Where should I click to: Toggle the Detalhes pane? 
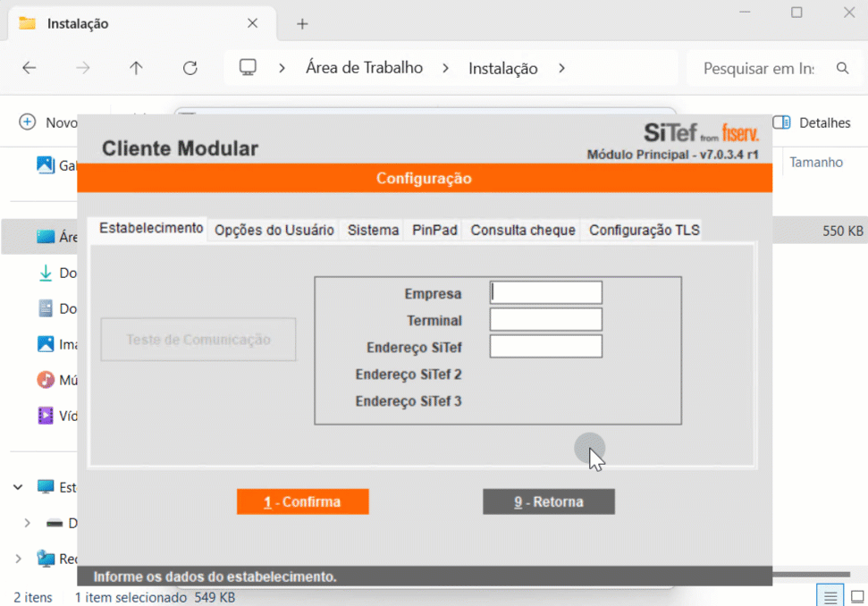point(812,122)
